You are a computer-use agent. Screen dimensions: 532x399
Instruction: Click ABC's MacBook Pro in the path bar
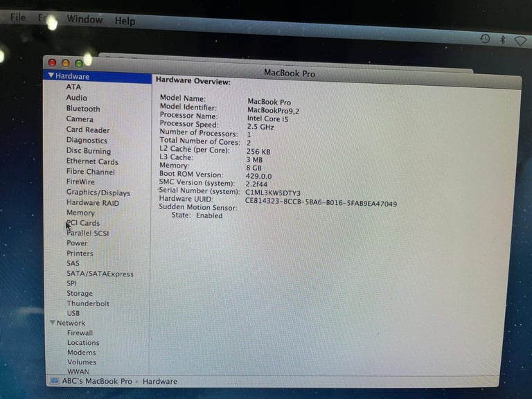pos(97,381)
